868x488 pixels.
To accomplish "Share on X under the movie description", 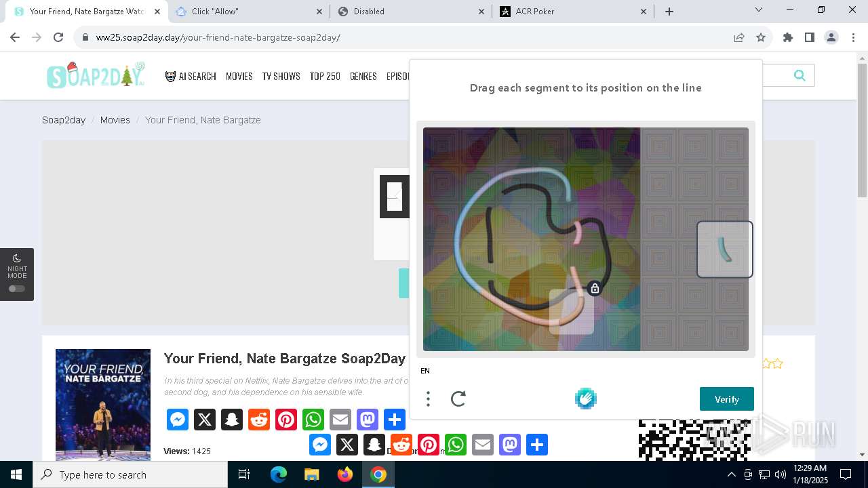I will [x=205, y=420].
